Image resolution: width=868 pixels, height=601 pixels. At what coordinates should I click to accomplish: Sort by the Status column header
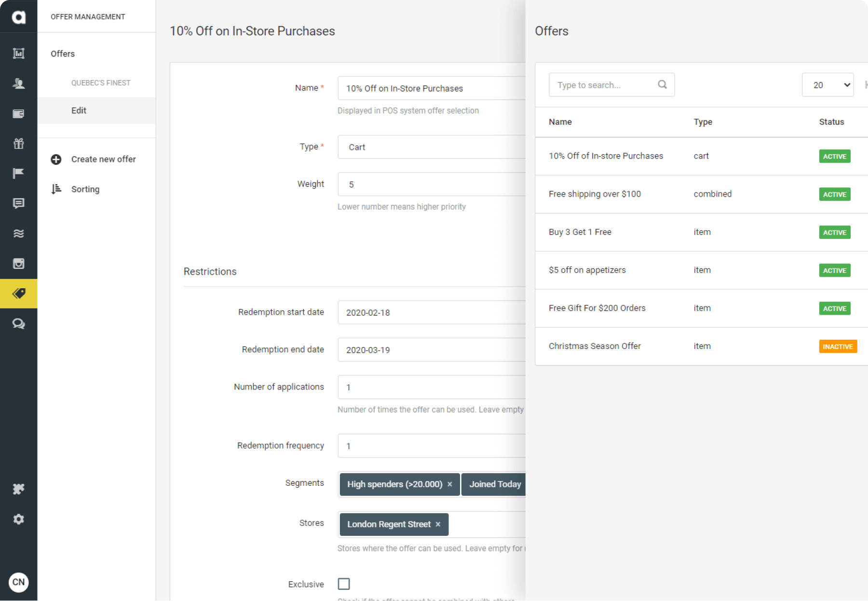831,122
